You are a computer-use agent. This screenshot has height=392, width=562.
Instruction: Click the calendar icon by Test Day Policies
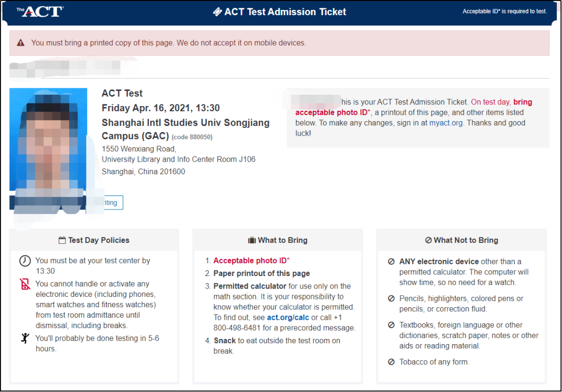pyautogui.click(x=62, y=240)
